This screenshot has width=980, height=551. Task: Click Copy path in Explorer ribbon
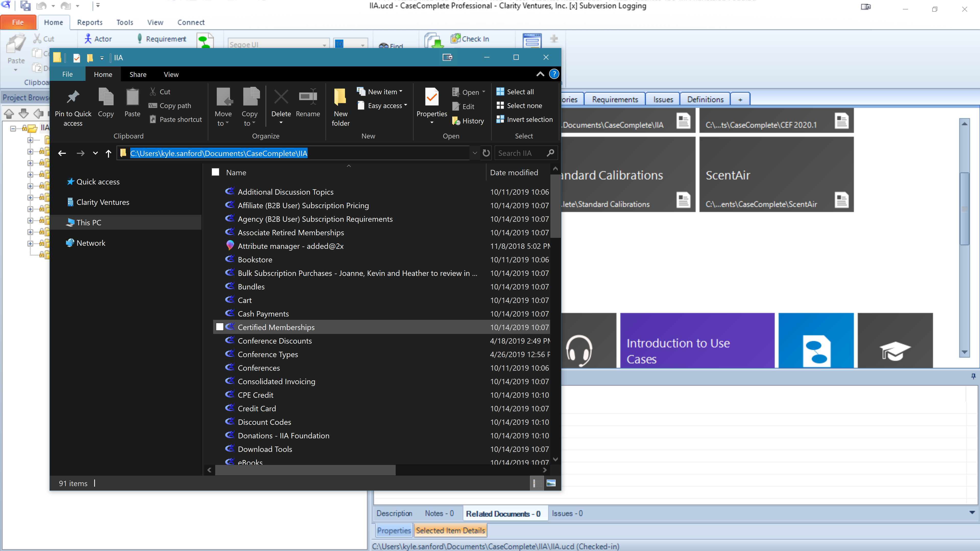pyautogui.click(x=170, y=105)
